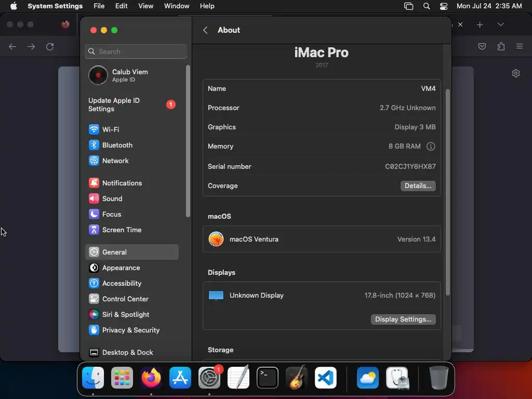Select Desktop & Dock in sidebar
Screen dimensions: 532x399
(131, 353)
